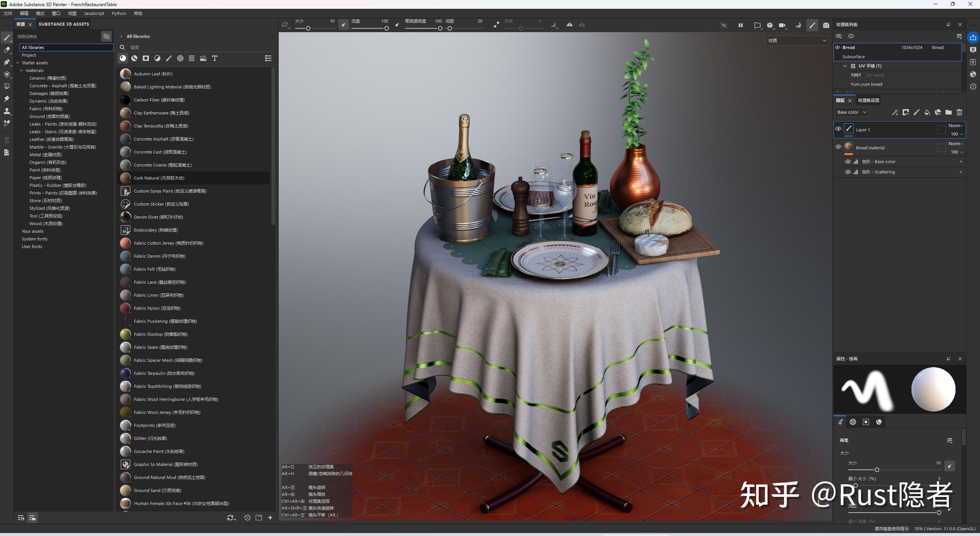Open the 材质 viewport mode dropdown
Screen dimensions: 980x536
(797, 41)
